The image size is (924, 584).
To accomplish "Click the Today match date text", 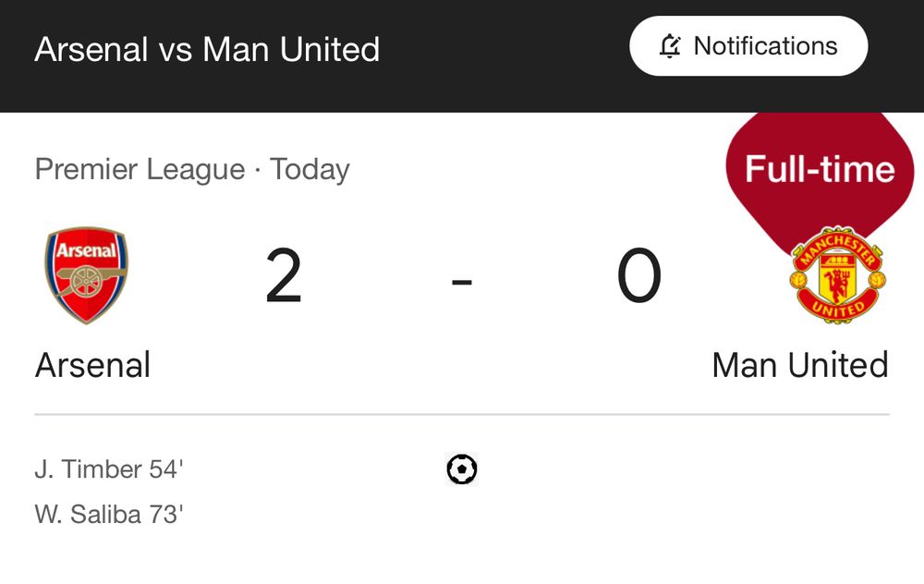I will [x=310, y=170].
